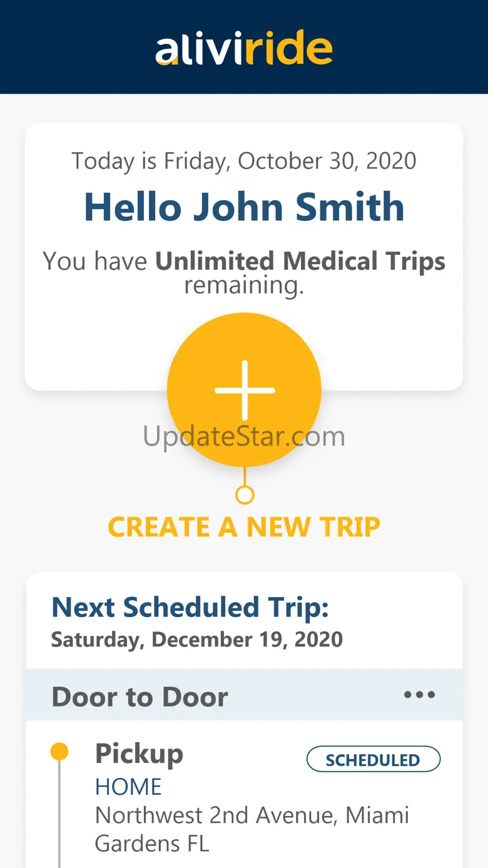Open the HOME pickup location link

click(128, 787)
